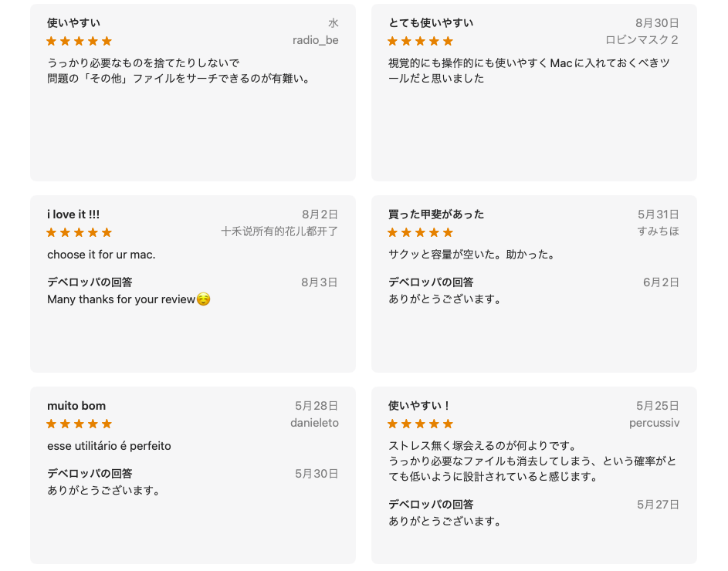
Task: Click stars under 買った甲斐があった title
Action: [x=421, y=232]
